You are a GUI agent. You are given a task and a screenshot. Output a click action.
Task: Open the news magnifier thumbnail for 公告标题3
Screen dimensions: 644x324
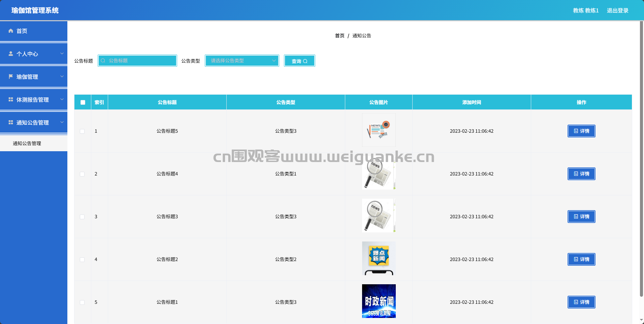pos(379,216)
